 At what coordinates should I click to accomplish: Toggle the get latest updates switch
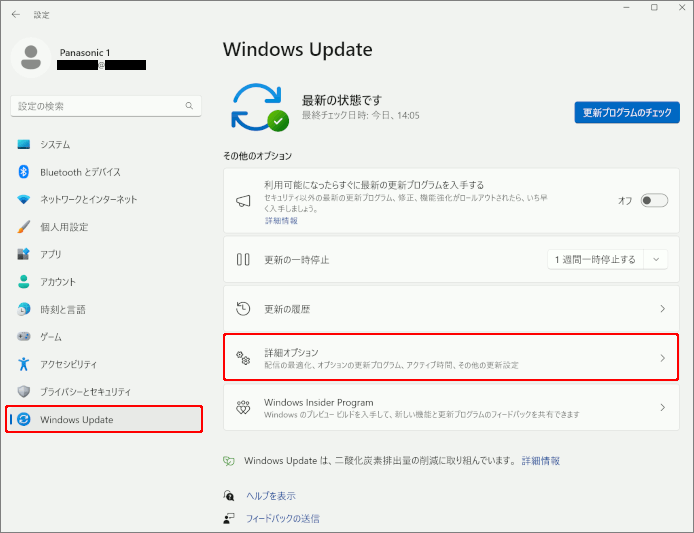[x=654, y=201]
